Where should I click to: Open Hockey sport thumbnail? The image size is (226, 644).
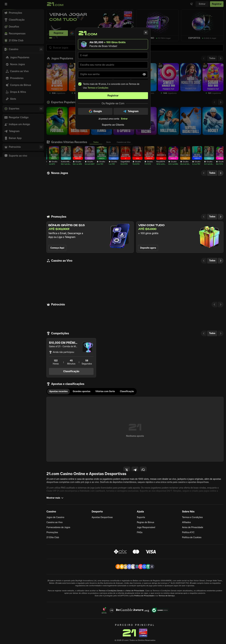point(213,121)
